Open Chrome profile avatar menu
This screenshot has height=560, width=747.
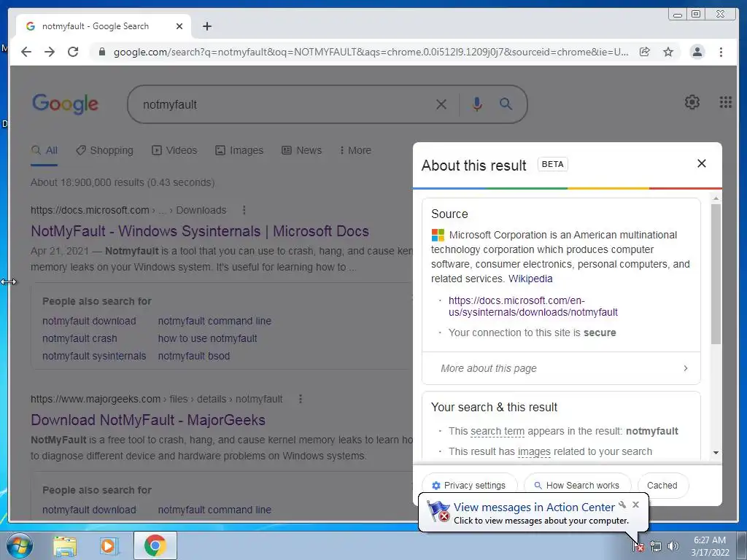pos(697,52)
